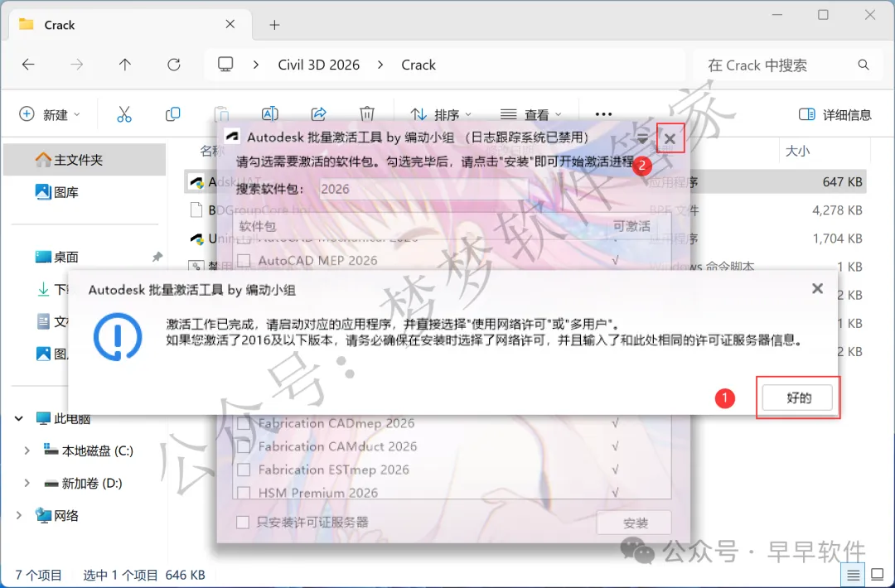Toggle the 详细信息 details pane
This screenshot has width=895, height=588.
(835, 114)
